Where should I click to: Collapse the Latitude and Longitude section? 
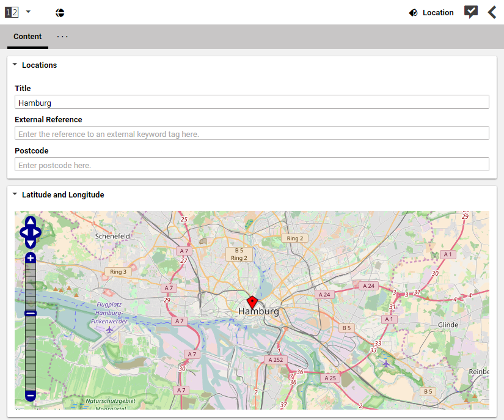click(x=15, y=194)
